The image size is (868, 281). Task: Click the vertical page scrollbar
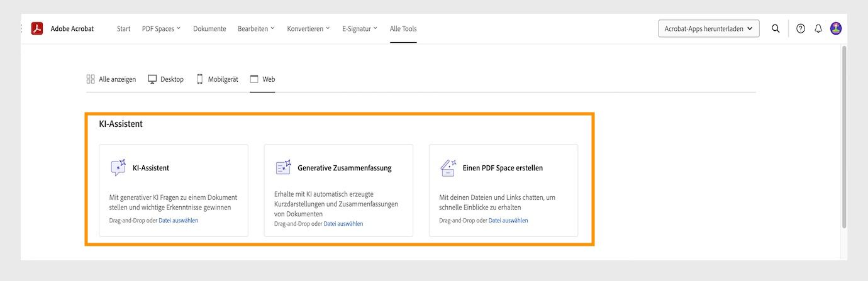(844, 137)
